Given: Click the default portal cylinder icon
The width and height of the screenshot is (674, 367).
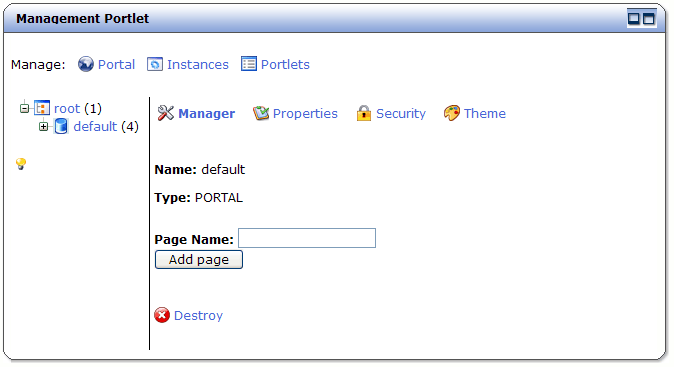Looking at the screenshot, I should (61, 126).
